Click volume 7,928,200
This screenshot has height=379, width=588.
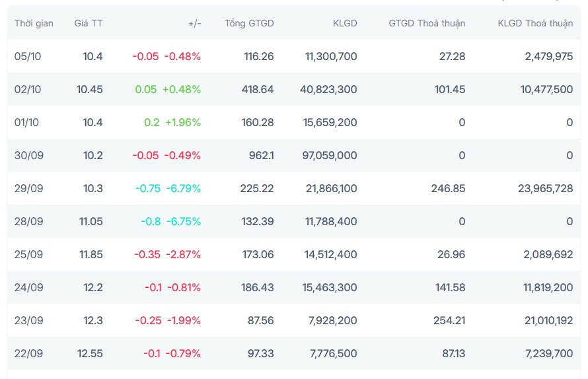point(332,320)
